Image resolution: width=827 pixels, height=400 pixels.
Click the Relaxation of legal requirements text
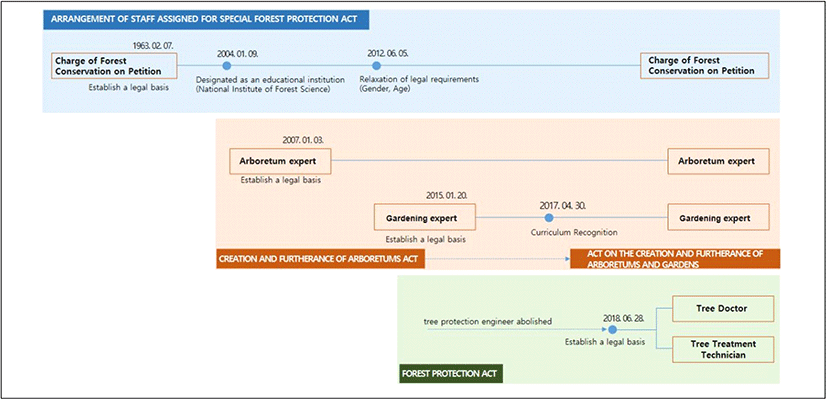[x=419, y=79]
